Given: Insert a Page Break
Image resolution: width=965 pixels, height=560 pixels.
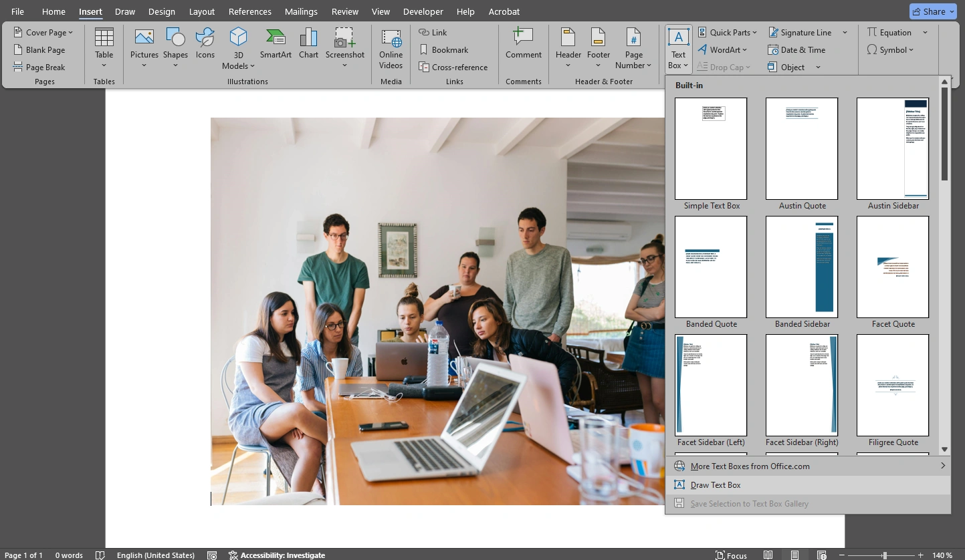Looking at the screenshot, I should pos(39,67).
